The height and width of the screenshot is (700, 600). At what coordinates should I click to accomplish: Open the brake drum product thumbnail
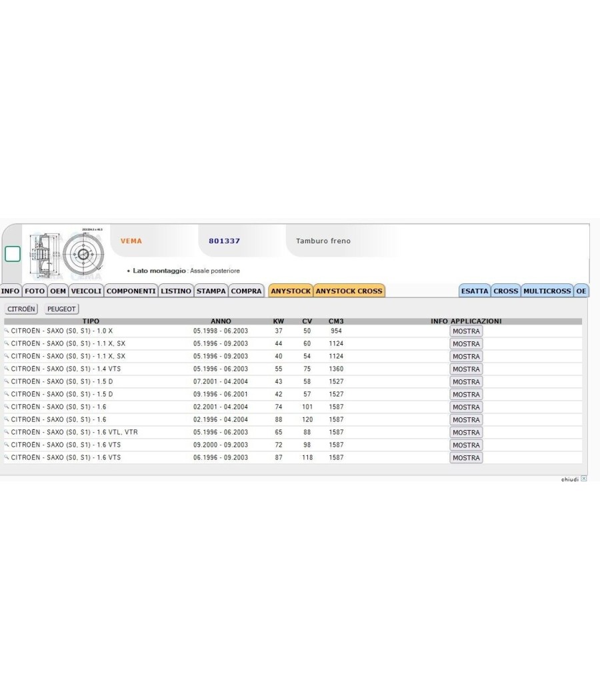pyautogui.click(x=67, y=253)
